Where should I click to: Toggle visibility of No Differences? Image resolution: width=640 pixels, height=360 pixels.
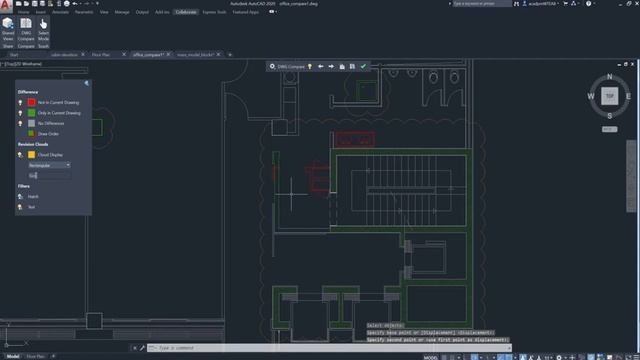(x=20, y=123)
